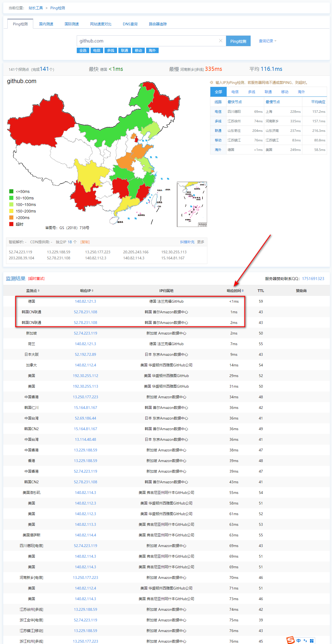The width and height of the screenshot is (332, 644).
Task: Select the 联通 tab in line table
Action: click(x=268, y=92)
